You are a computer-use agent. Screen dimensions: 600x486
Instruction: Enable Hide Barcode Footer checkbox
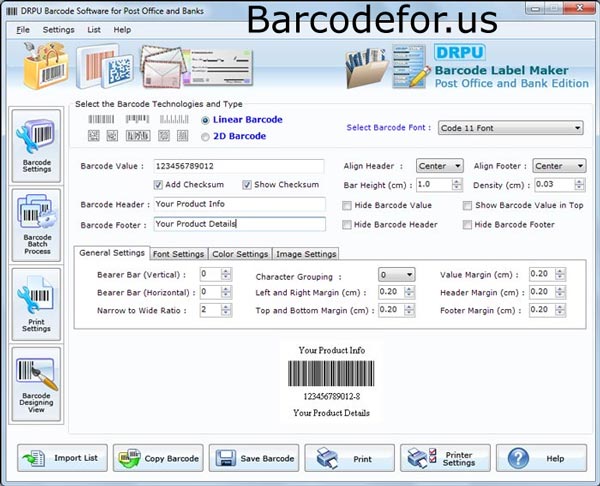467,225
